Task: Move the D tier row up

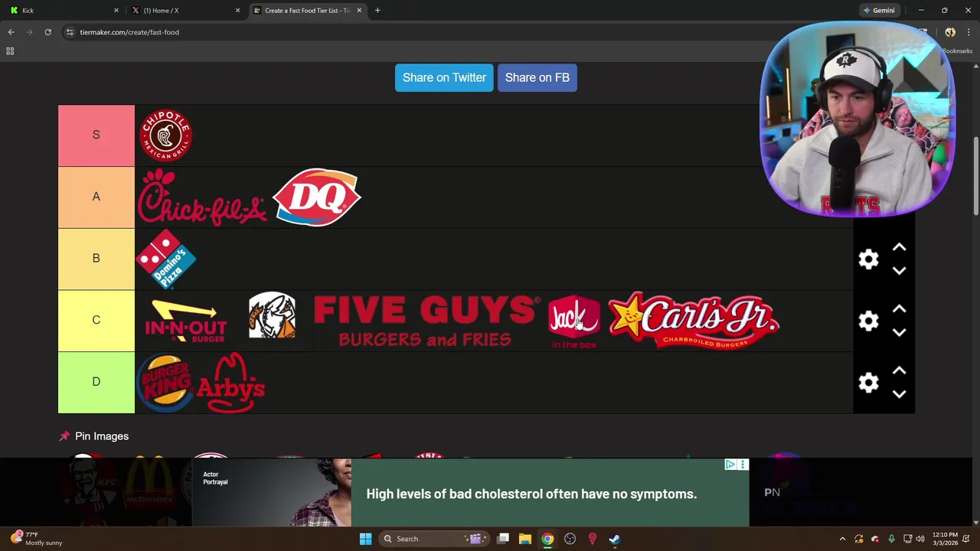Action: (x=899, y=370)
